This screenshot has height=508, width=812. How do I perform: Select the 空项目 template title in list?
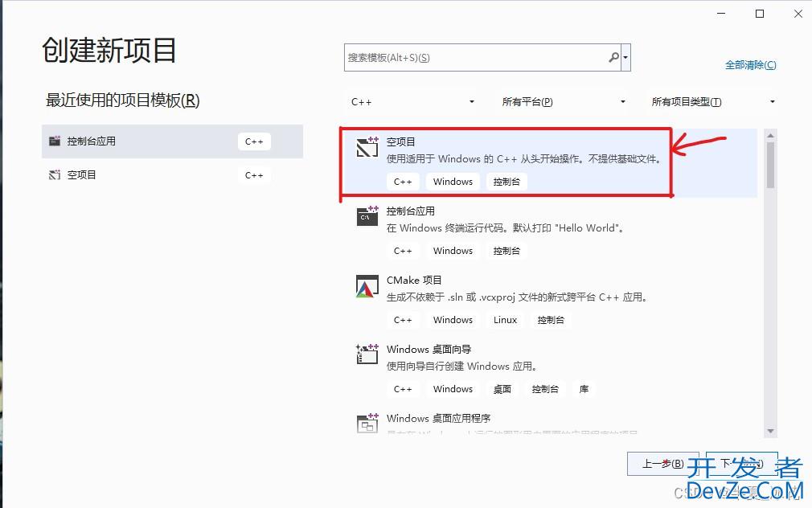coord(401,142)
